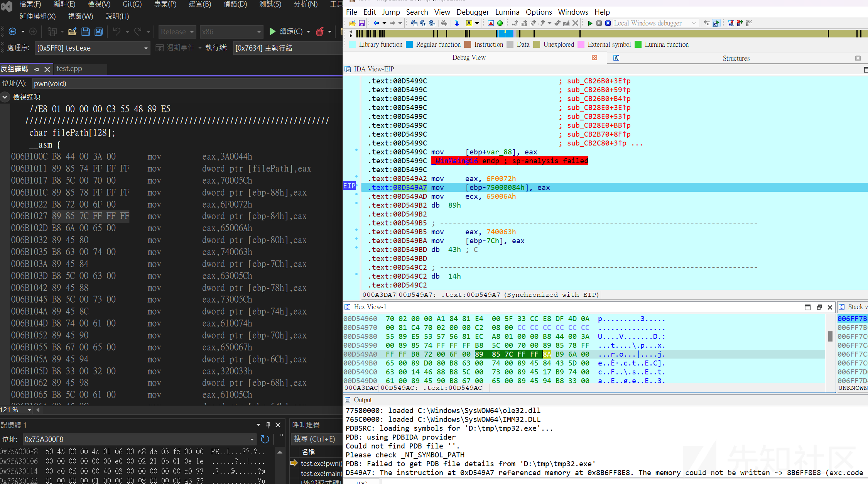
Task: Toggle the pin on the 反組譯碼 tab
Action: point(37,69)
